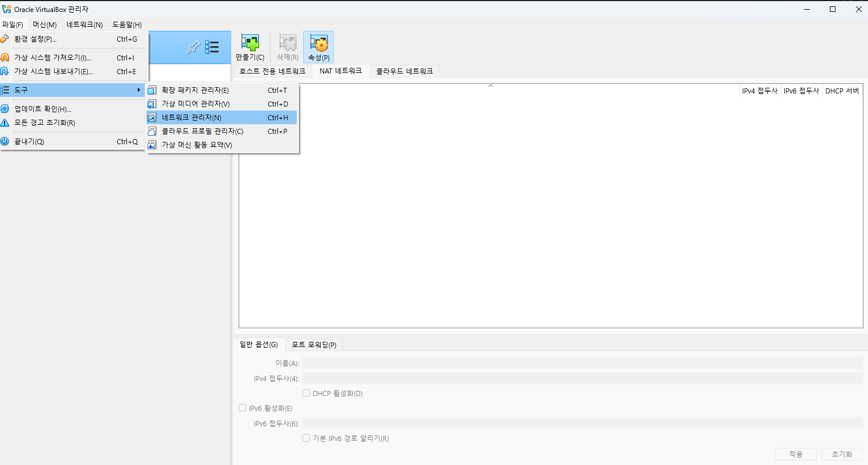Click the icon beside 가상 미디어 관리자(V)

coord(152,104)
